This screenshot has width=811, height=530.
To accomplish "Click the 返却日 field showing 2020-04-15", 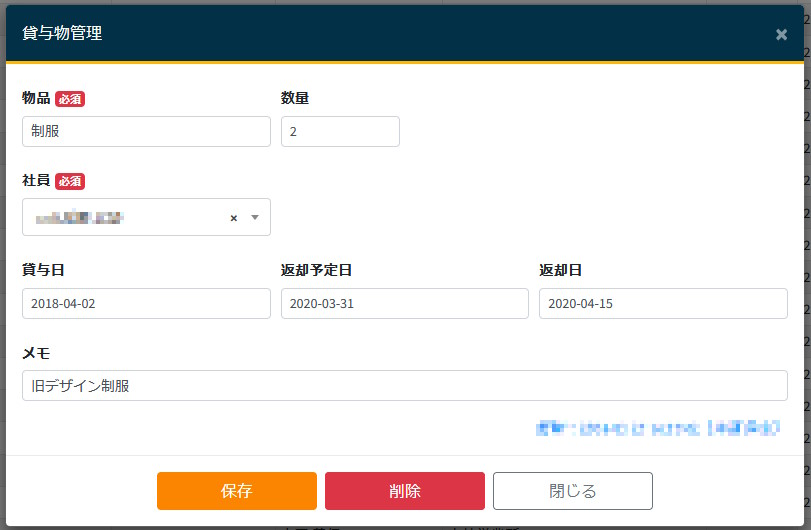I will [x=662, y=303].
